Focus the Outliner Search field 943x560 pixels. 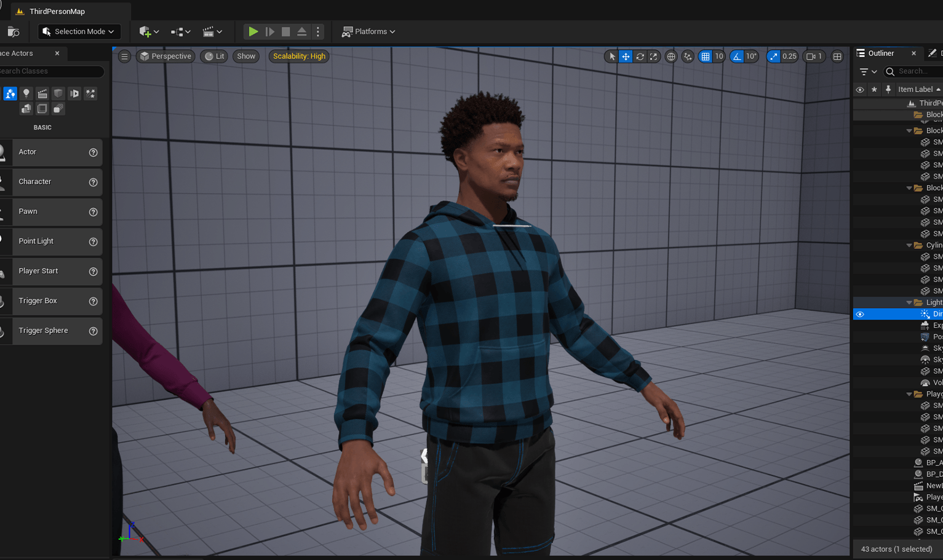coord(914,72)
